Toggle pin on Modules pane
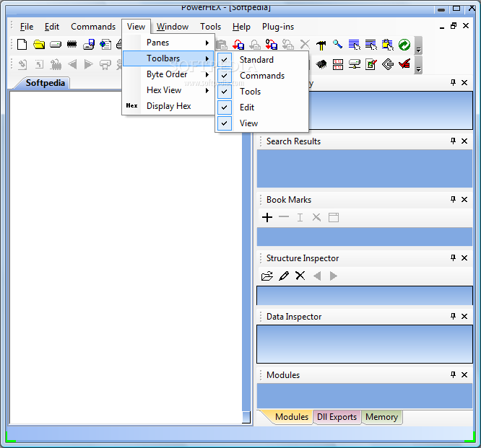The width and height of the screenshot is (481, 448). click(x=453, y=374)
